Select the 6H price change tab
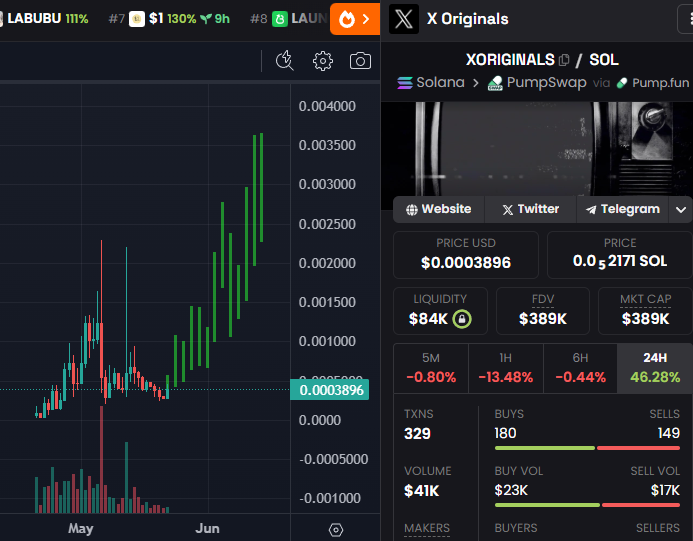The image size is (693, 541). point(580,368)
